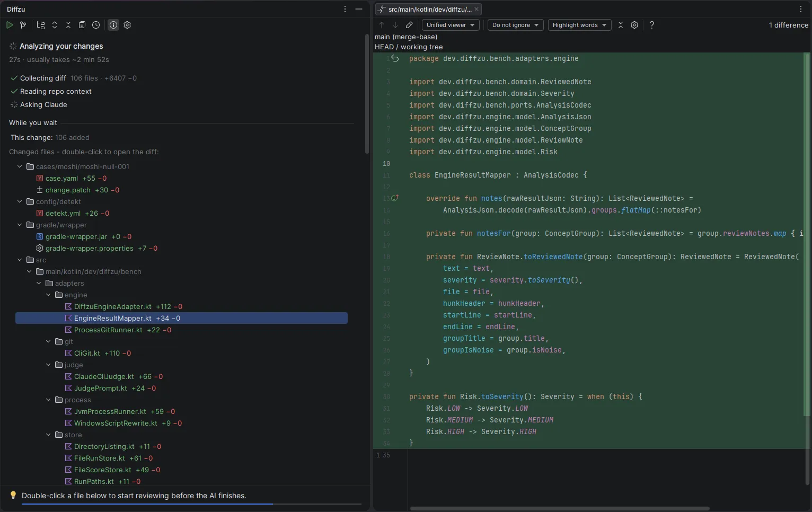Select case.yaml in changed files
This screenshot has height=512, width=812.
[x=61, y=178]
